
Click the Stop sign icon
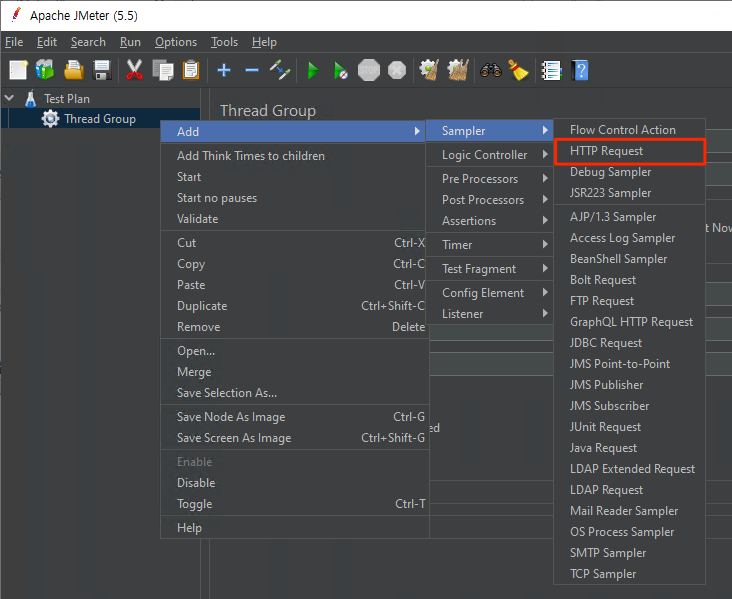point(369,70)
